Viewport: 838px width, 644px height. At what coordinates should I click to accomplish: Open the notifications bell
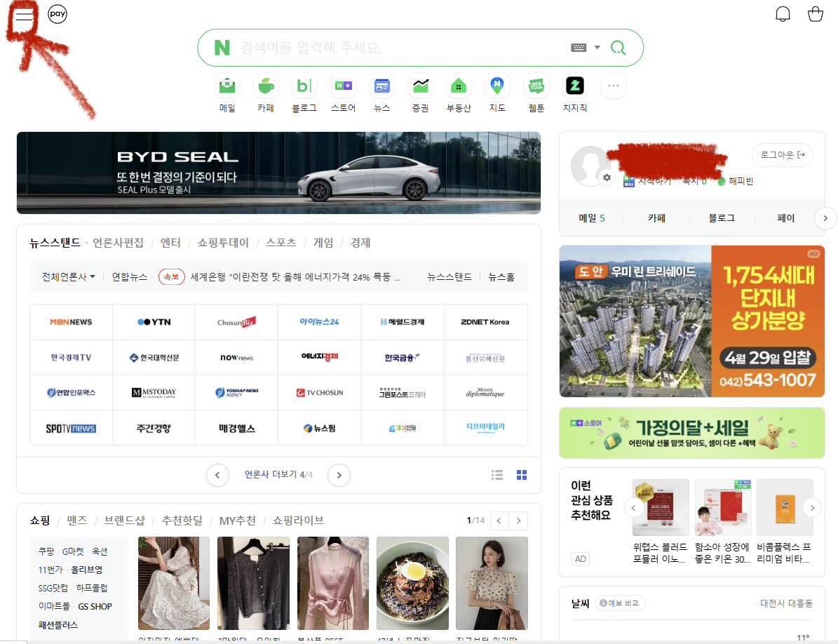(x=783, y=14)
